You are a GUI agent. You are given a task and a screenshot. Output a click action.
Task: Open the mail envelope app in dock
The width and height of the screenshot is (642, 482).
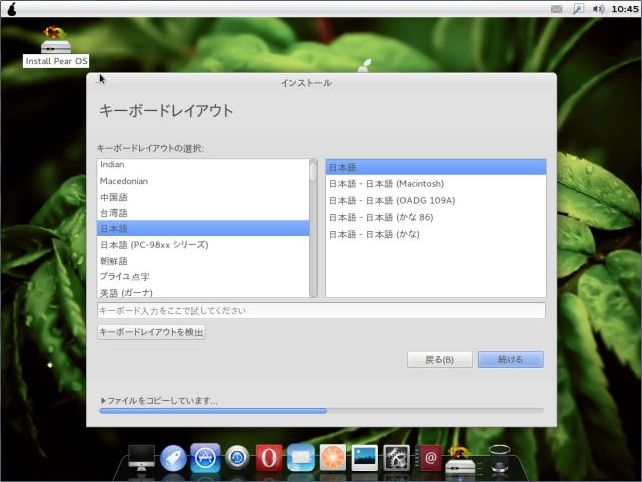click(301, 458)
